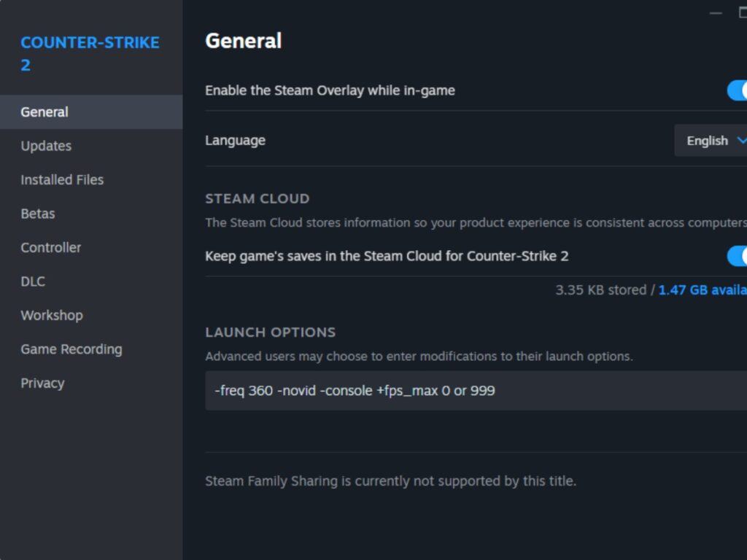Open the Privacy sidebar item
Image resolution: width=747 pixels, height=560 pixels.
pos(42,384)
